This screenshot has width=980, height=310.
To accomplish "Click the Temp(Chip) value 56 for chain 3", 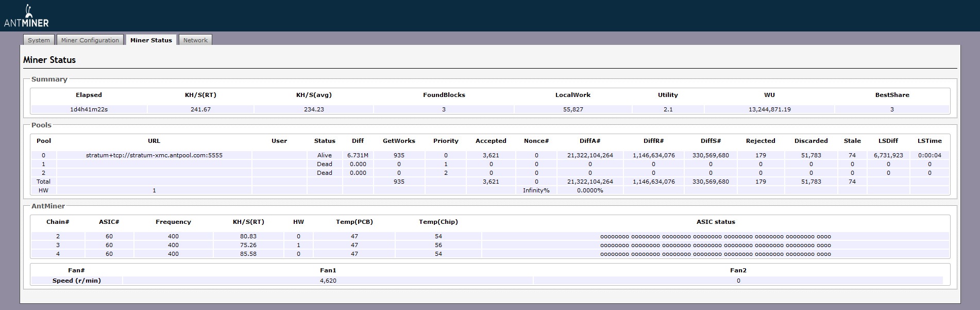I will (x=438, y=246).
